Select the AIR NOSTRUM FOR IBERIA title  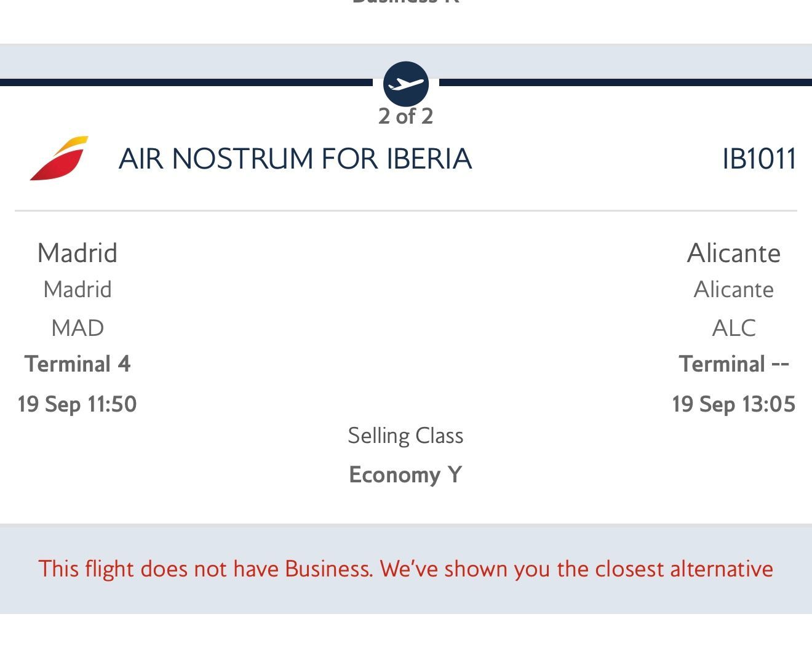pyautogui.click(x=295, y=159)
